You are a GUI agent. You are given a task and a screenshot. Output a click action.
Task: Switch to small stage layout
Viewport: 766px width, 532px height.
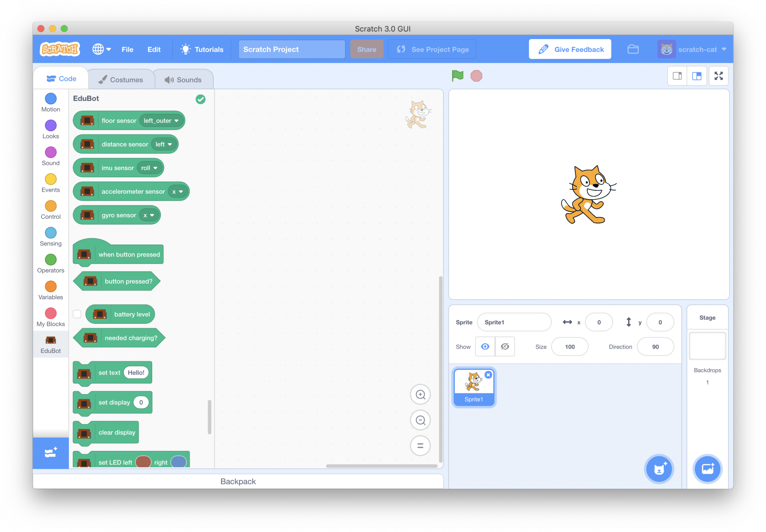pyautogui.click(x=677, y=76)
